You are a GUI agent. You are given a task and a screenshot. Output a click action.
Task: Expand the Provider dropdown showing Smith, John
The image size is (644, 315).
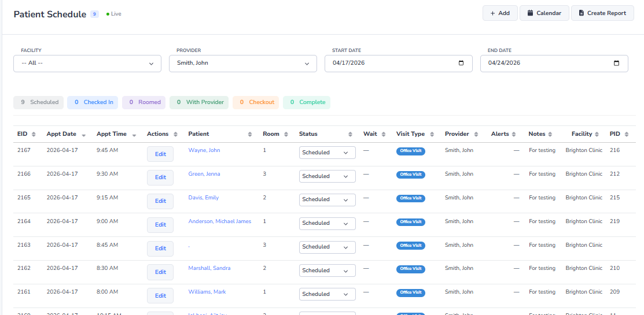click(243, 64)
